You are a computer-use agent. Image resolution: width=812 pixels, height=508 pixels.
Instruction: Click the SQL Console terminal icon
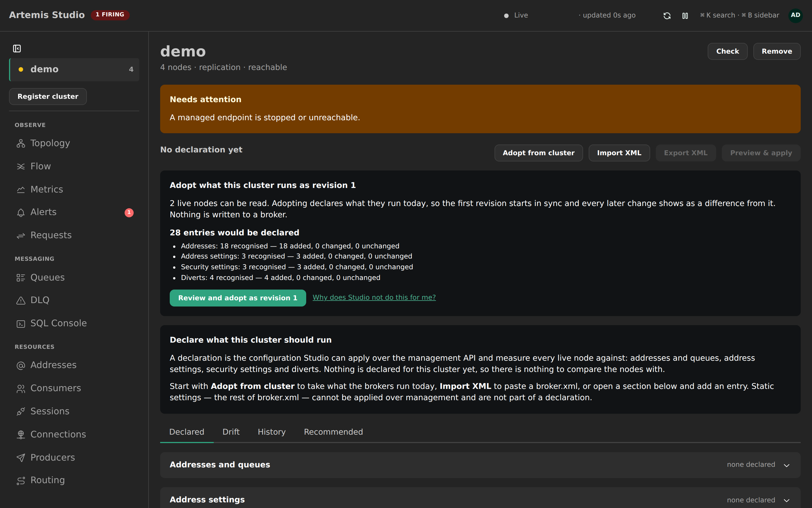point(21,323)
